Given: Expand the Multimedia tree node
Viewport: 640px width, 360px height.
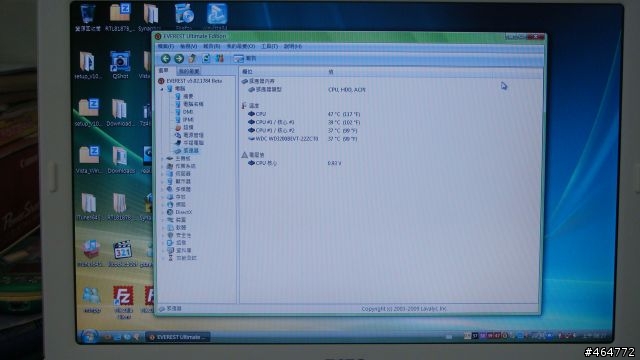Looking at the screenshot, I should point(163,189).
